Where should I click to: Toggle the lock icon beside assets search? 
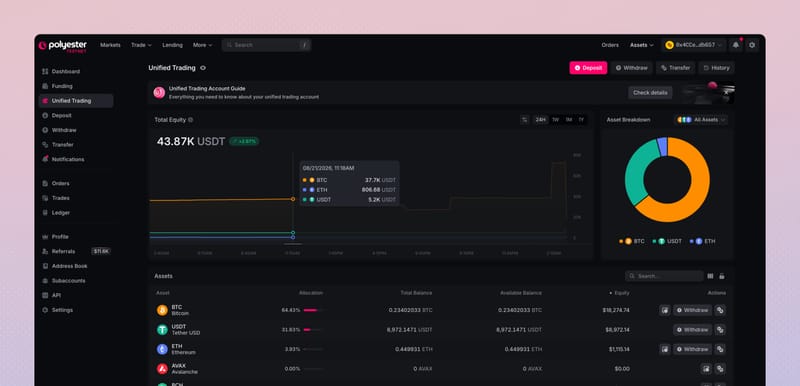[x=721, y=276]
